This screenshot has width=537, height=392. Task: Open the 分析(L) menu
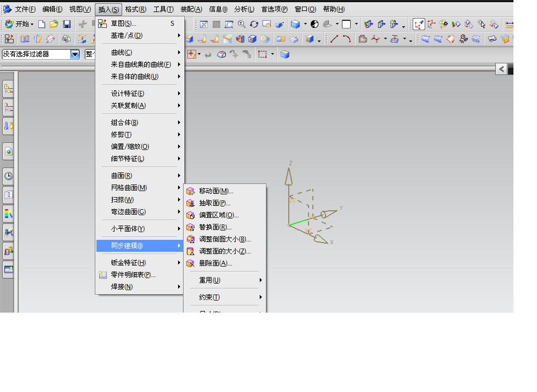click(244, 9)
